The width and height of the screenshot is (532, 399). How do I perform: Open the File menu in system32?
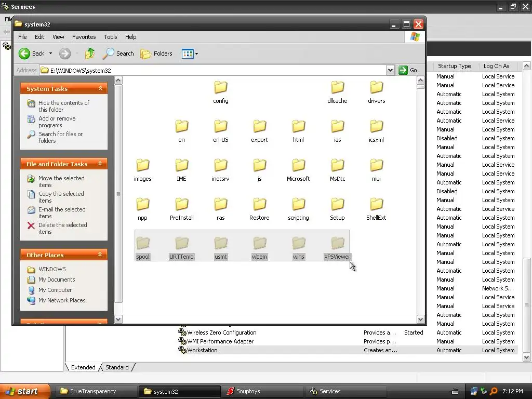[x=22, y=37]
